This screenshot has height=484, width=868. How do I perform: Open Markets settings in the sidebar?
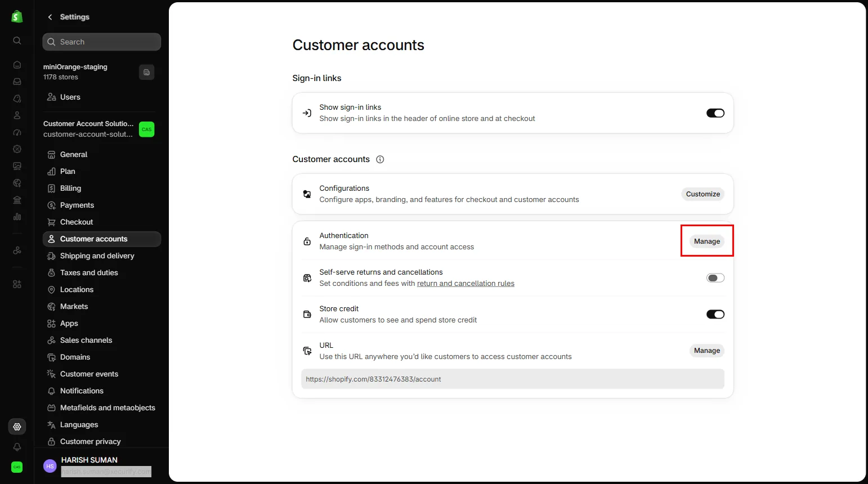tap(102, 306)
